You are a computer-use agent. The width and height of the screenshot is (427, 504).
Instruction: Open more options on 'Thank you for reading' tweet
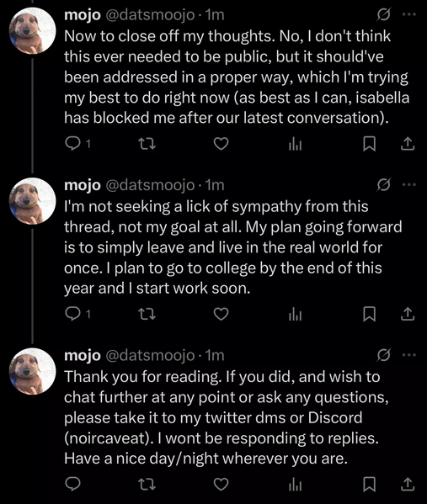click(x=409, y=355)
